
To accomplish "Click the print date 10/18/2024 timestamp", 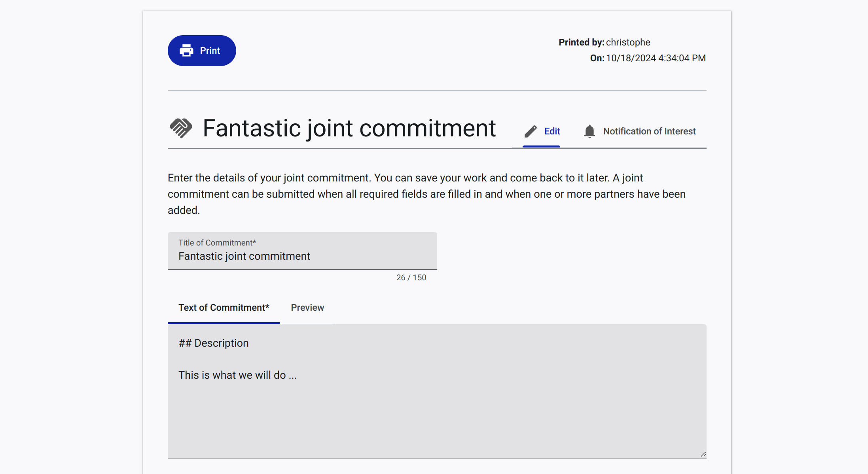I will [x=656, y=58].
